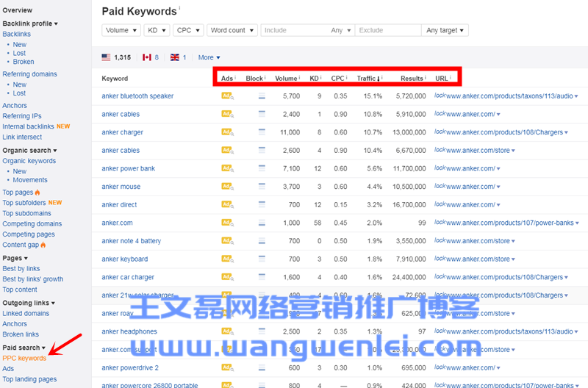588x388 pixels.
Task: Click the SERP block icon for anker mouse
Action: [262, 187]
